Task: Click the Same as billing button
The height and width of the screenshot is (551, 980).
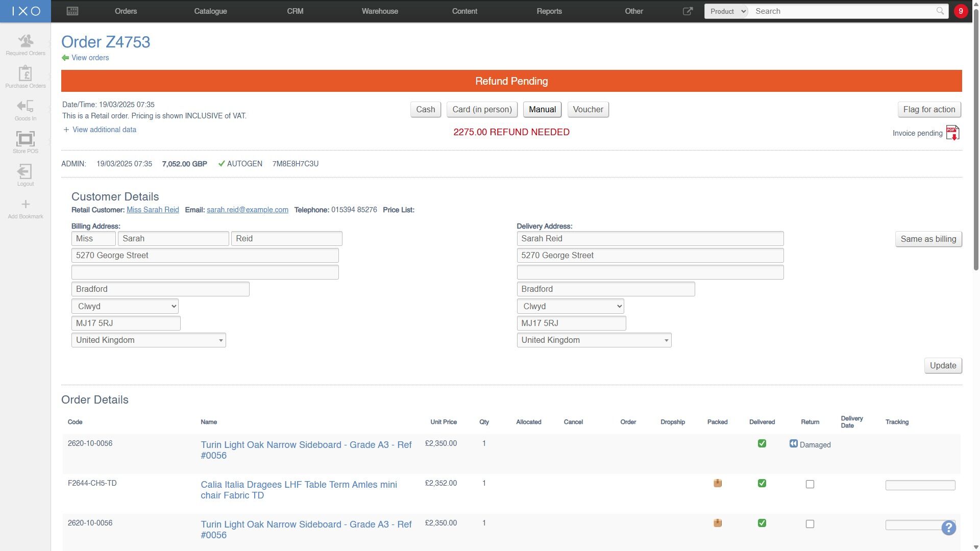Action: [928, 239]
